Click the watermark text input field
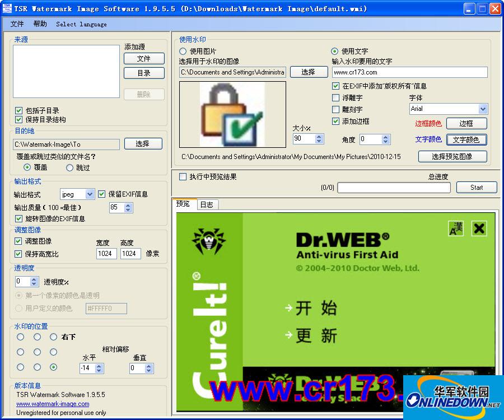This screenshot has width=504, height=420. point(410,72)
